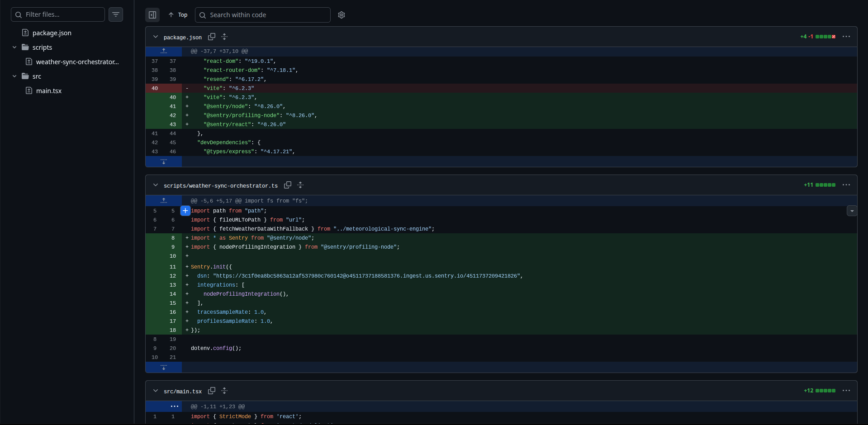Click the "devDependencies" line
Image resolution: width=868 pixels, height=425 pixels.
tap(501, 142)
